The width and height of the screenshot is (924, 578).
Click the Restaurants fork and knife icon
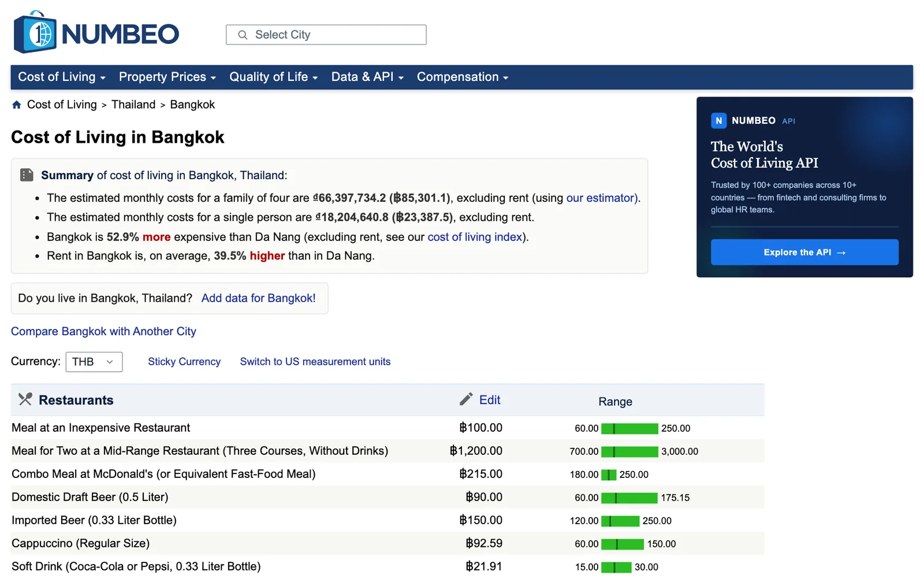pyautogui.click(x=25, y=399)
